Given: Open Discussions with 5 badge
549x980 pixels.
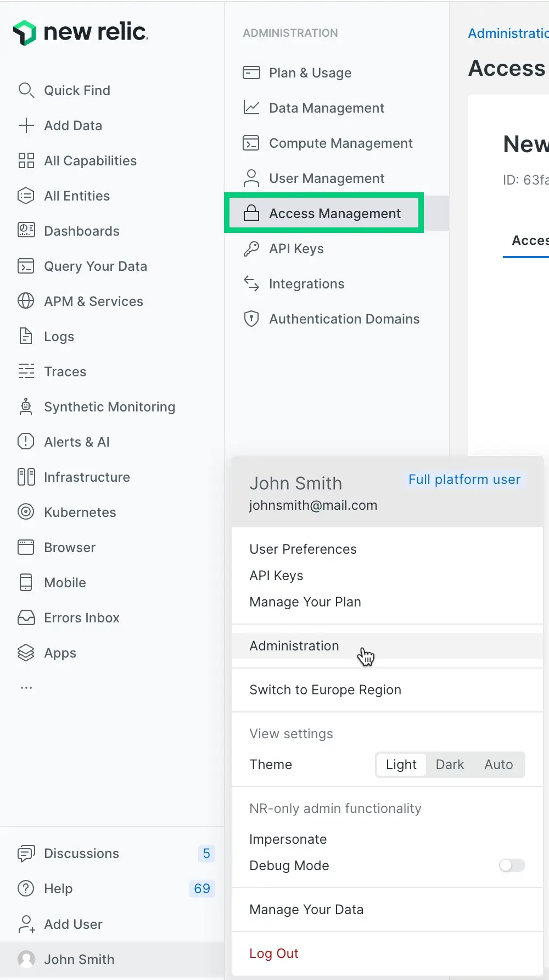Looking at the screenshot, I should (81, 853).
